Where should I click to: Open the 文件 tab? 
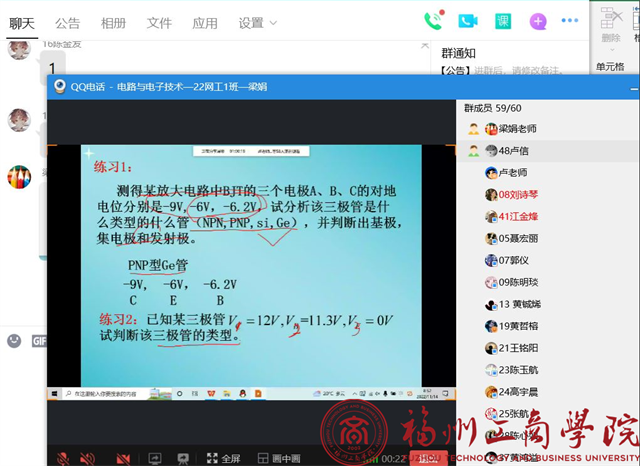(x=159, y=23)
